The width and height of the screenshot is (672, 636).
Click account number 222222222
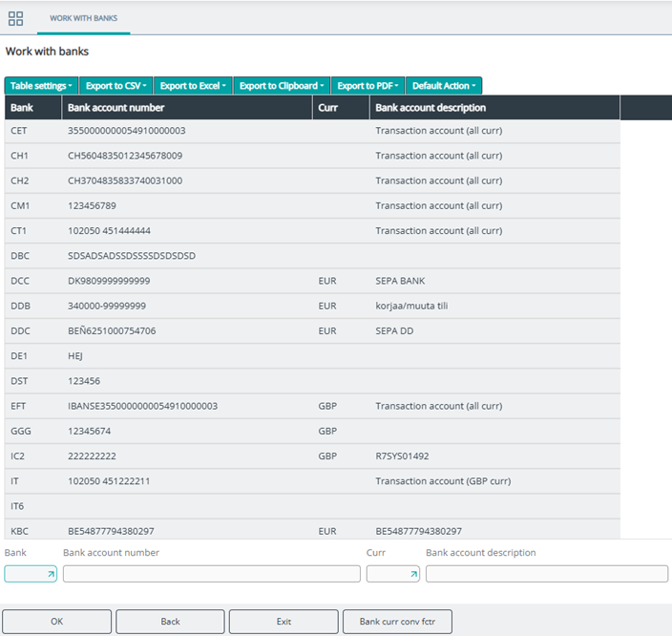tap(92, 456)
